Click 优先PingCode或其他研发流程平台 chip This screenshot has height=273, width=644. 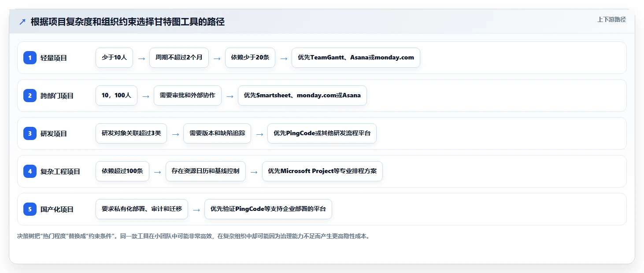(322, 133)
